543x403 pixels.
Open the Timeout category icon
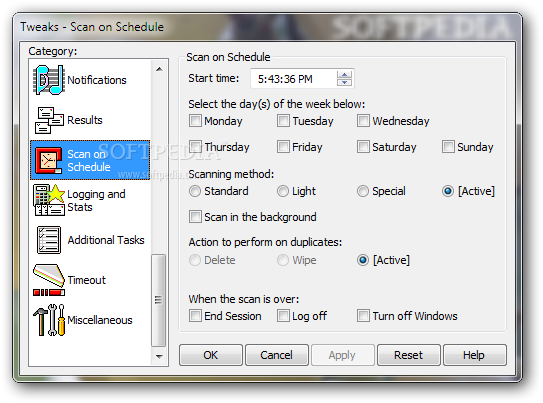click(x=49, y=280)
